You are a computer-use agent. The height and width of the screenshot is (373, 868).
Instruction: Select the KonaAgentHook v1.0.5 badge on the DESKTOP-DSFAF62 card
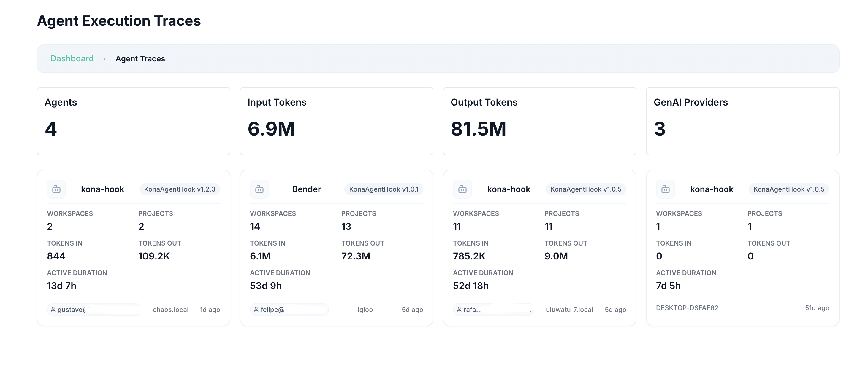tap(788, 189)
